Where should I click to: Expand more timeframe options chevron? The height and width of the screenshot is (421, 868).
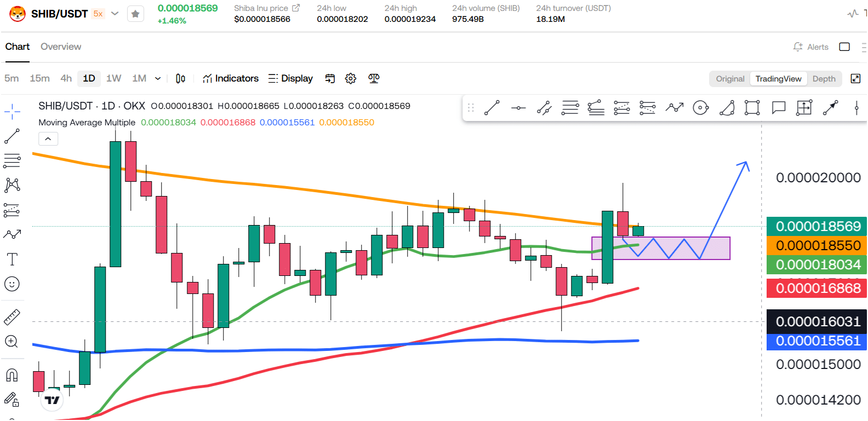pyautogui.click(x=158, y=78)
